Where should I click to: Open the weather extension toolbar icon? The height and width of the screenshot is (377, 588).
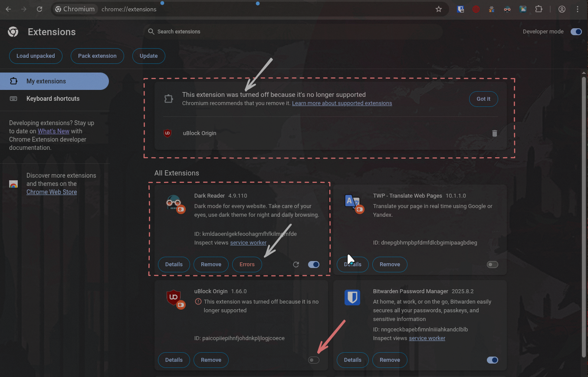(x=523, y=9)
